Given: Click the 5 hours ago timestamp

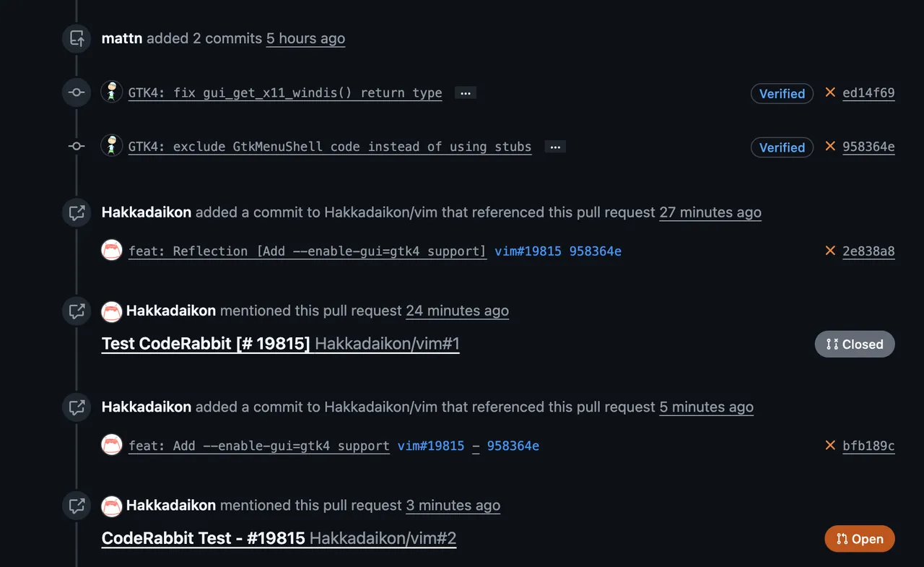Looking at the screenshot, I should (305, 38).
